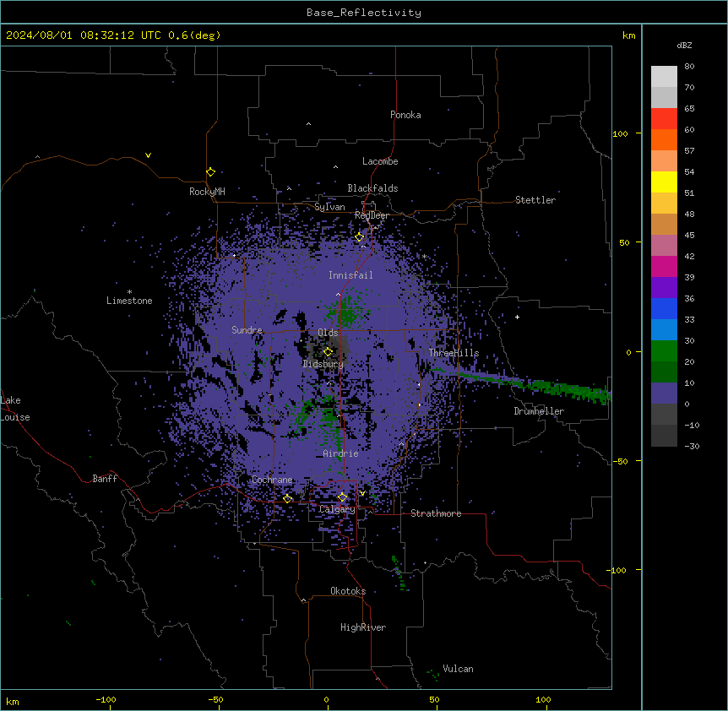Pick the bright green 30 dBZ swatch
728x711 pixels.
click(x=664, y=351)
